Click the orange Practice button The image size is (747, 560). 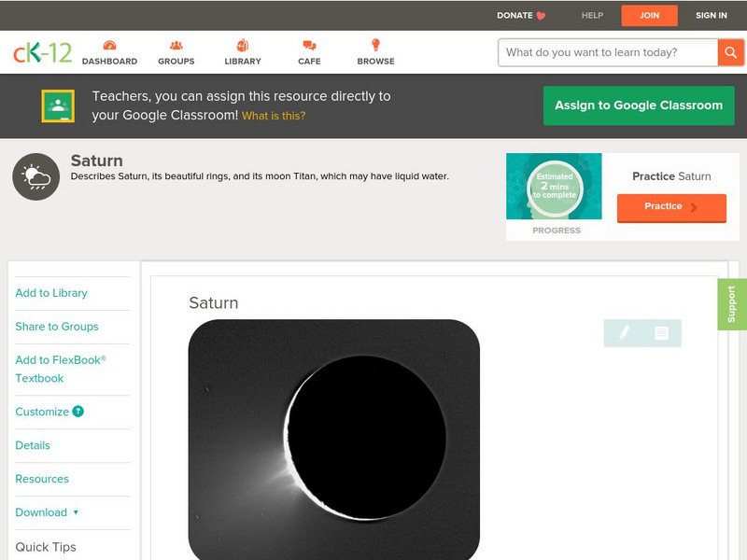click(x=671, y=207)
